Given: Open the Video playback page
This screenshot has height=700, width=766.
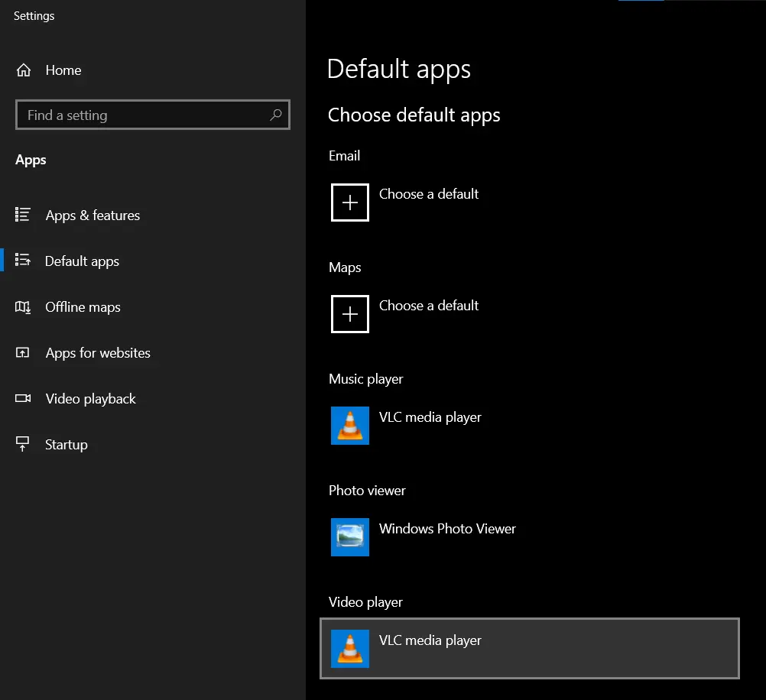Looking at the screenshot, I should click(91, 399).
